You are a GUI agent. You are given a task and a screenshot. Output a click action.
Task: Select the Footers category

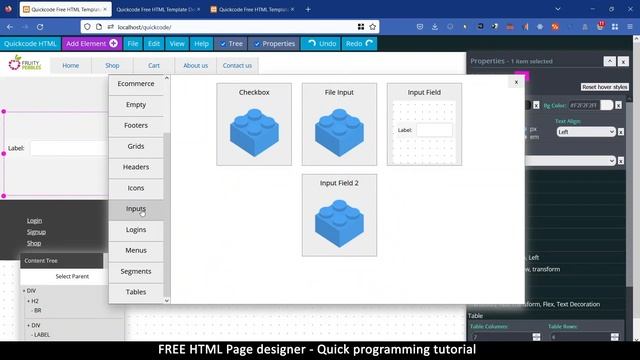point(136,126)
